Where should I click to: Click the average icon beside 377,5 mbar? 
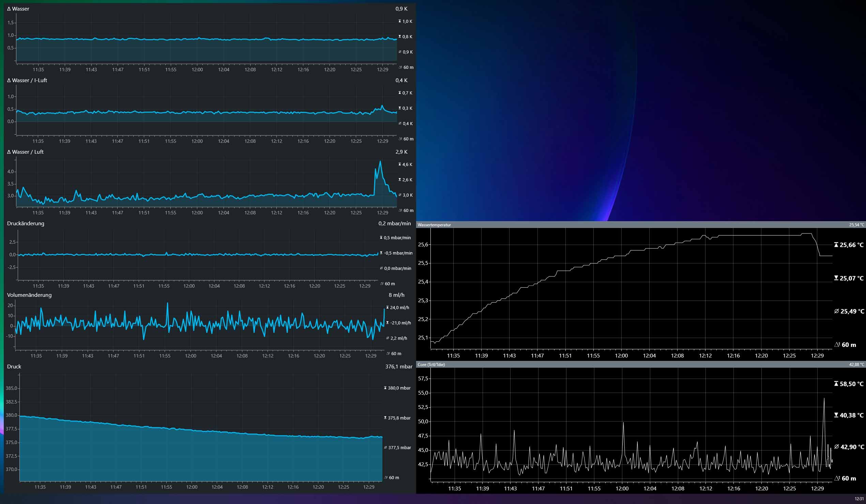point(385,448)
